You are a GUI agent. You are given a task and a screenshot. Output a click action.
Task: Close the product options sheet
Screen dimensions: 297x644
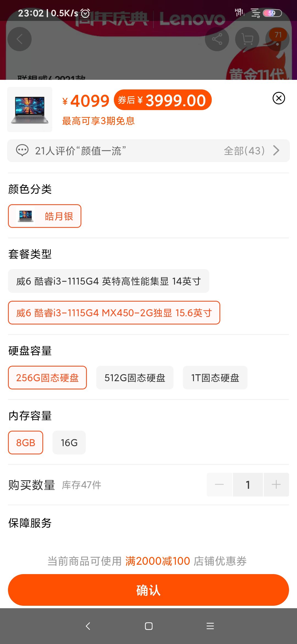279,98
